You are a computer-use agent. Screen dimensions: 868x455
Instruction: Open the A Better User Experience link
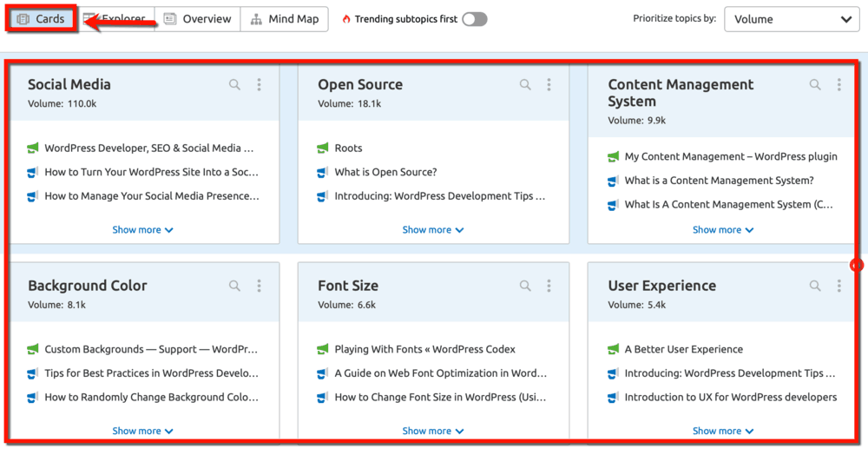pyautogui.click(x=683, y=349)
